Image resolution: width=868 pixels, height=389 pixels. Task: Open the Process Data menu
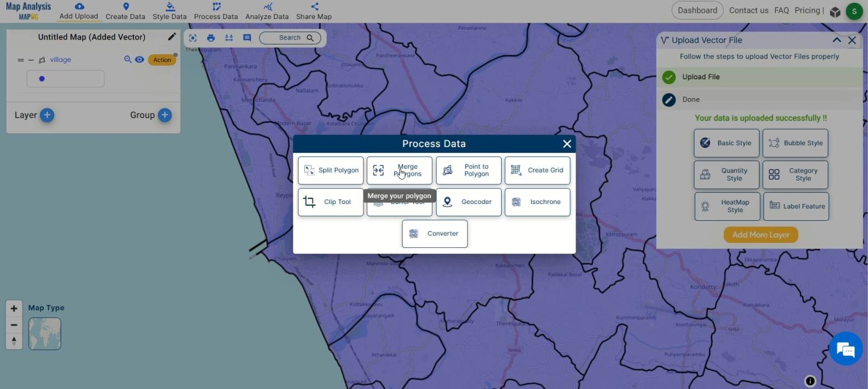tap(216, 11)
